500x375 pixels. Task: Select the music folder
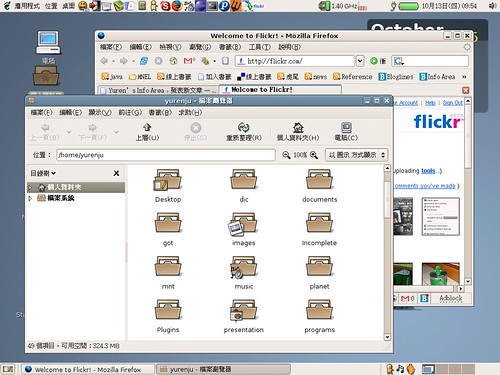click(x=244, y=267)
